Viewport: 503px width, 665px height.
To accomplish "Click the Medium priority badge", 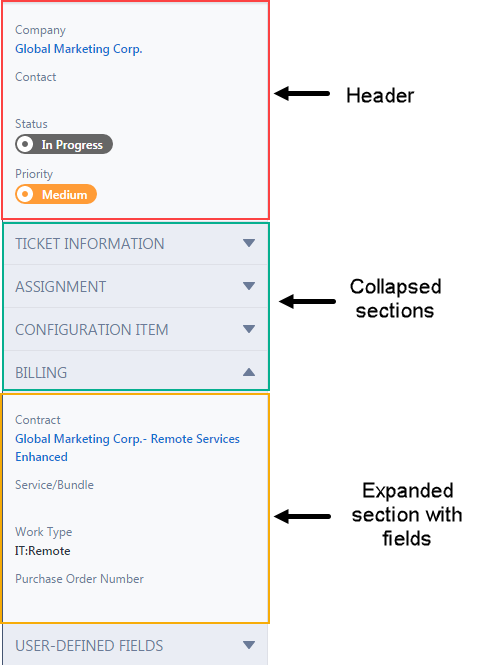I will 56,194.
